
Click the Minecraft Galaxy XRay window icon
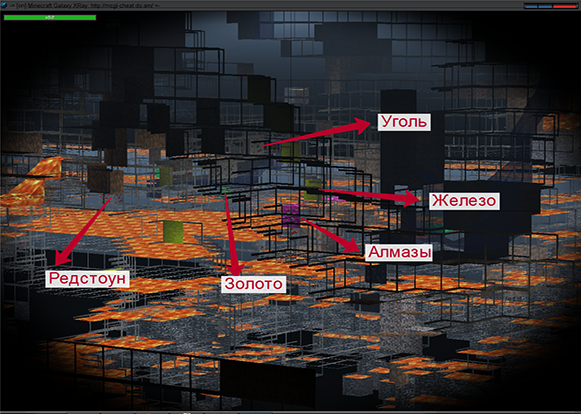coord(4,5)
